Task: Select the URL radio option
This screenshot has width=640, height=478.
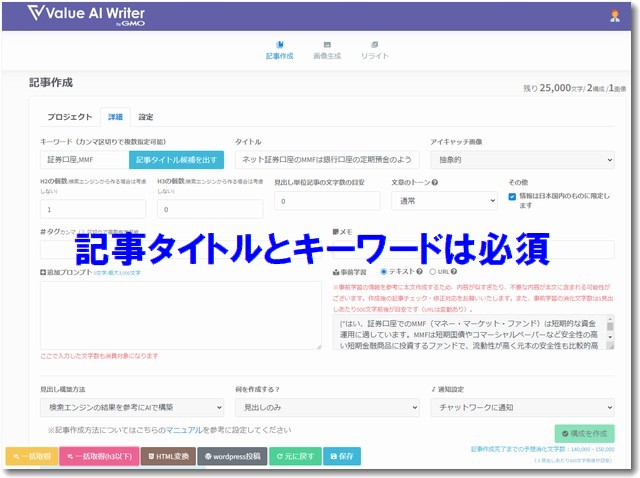Action: (x=433, y=271)
